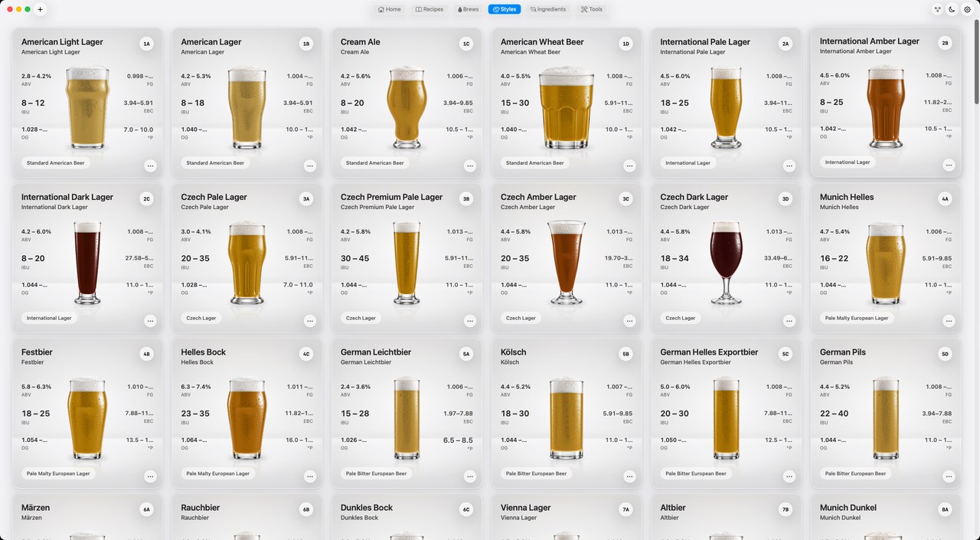The width and height of the screenshot is (980, 540).
Task: Open the ellipsis menu on American Wheat Beer
Action: pyautogui.click(x=629, y=165)
